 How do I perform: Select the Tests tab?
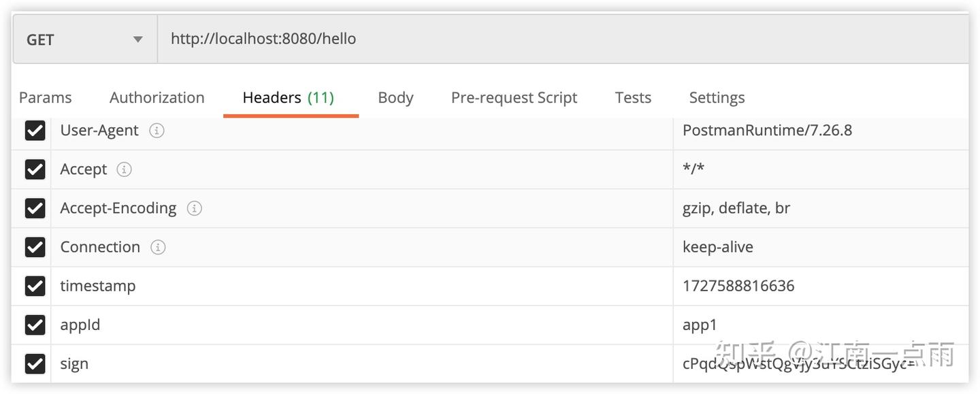coord(632,97)
